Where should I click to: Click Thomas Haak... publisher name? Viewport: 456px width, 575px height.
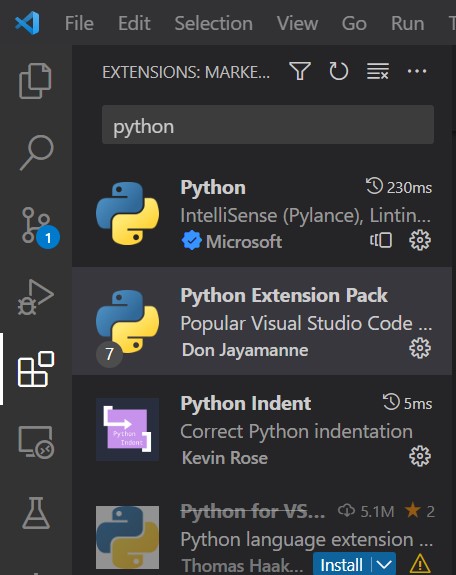point(242,565)
